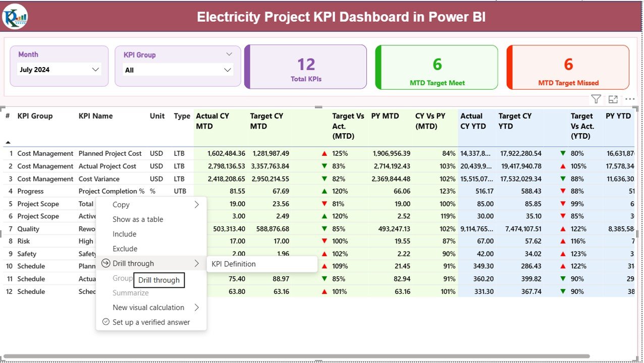Click the horizontal scrollbar below the table
This screenshot has width=644, height=363.
(303, 357)
